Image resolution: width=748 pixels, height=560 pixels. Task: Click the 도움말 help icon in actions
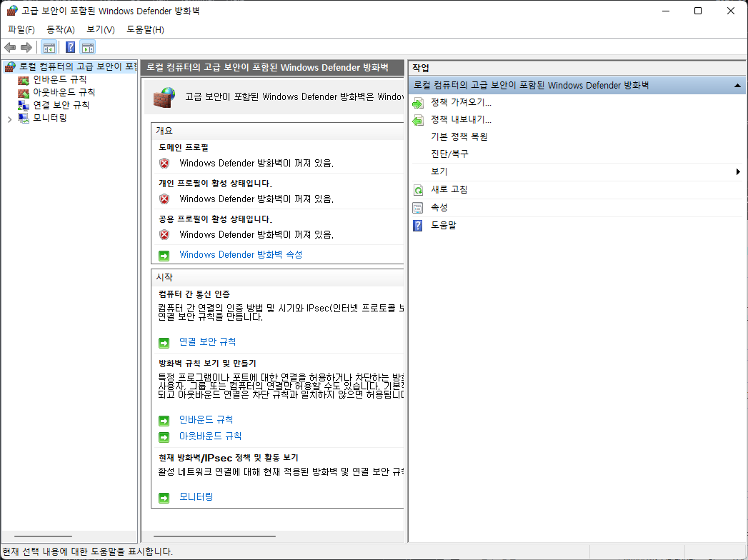pos(418,226)
